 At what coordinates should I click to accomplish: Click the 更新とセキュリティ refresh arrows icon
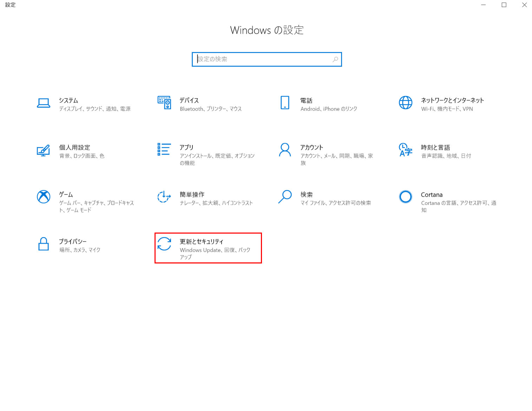click(164, 244)
